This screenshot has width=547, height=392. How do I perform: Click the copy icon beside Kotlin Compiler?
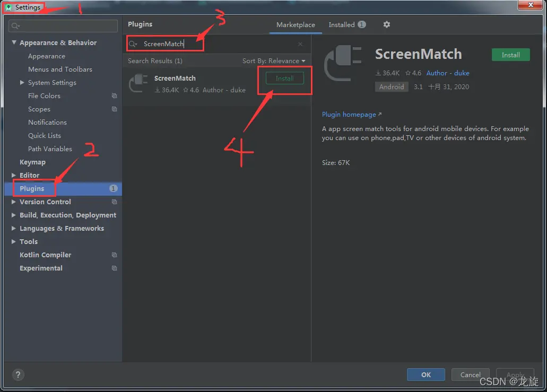(114, 255)
